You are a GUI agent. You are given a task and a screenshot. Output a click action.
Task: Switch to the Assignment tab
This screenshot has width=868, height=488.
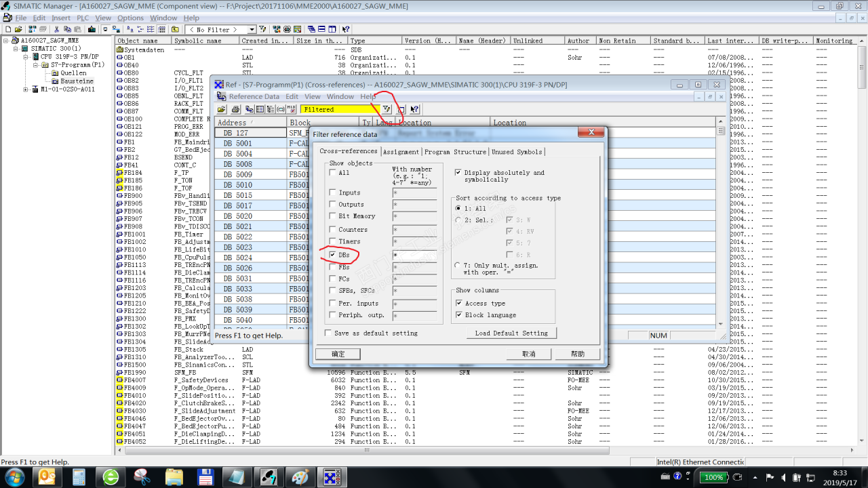click(401, 152)
